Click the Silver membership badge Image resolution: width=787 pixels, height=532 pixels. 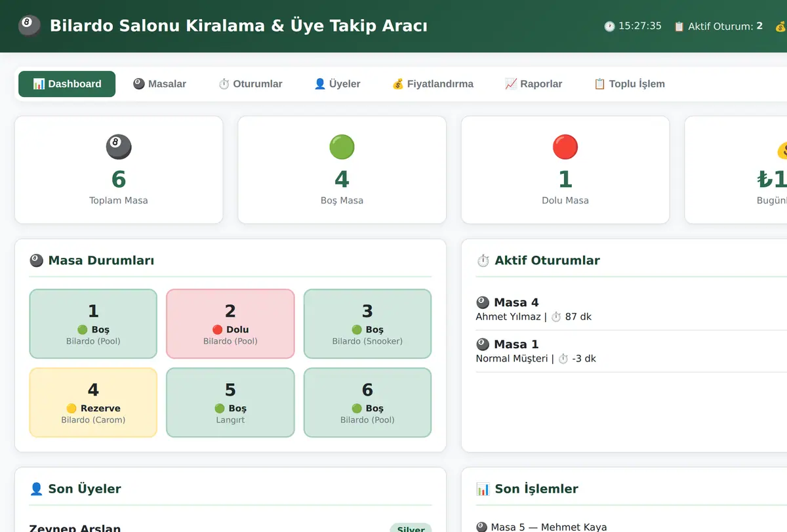pyautogui.click(x=411, y=528)
